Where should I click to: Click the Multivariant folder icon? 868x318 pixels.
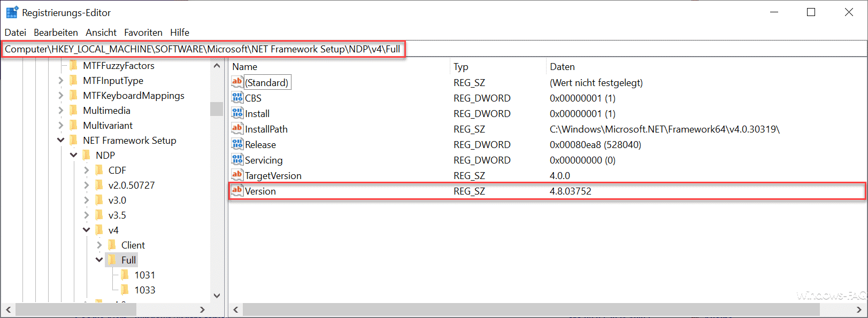(x=74, y=126)
